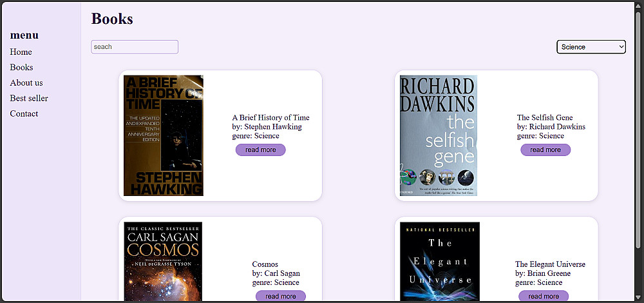The image size is (644, 303).
Task: Open About us from the menu
Action: click(x=26, y=83)
